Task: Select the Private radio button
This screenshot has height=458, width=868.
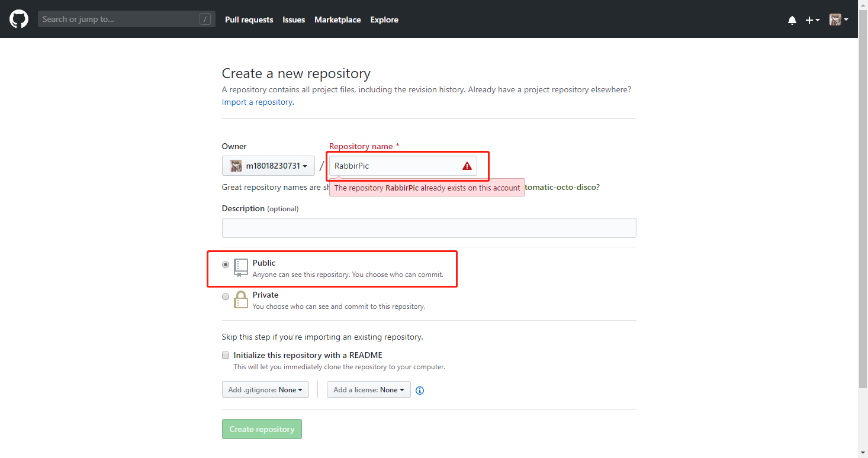Action: 226,296
